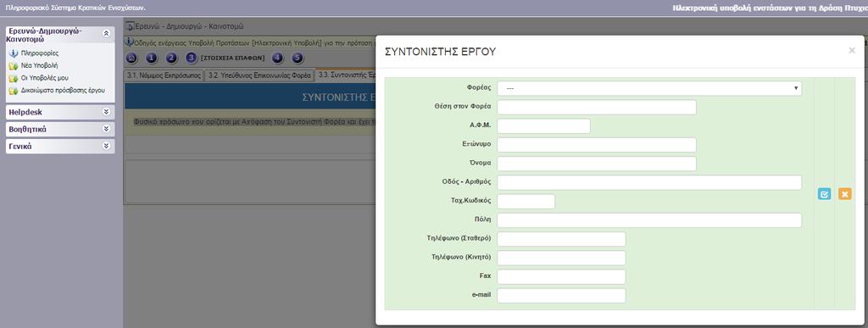Click the Νέα Υποβολή sidebar link
Screen dimensions: 868x328
39,66
